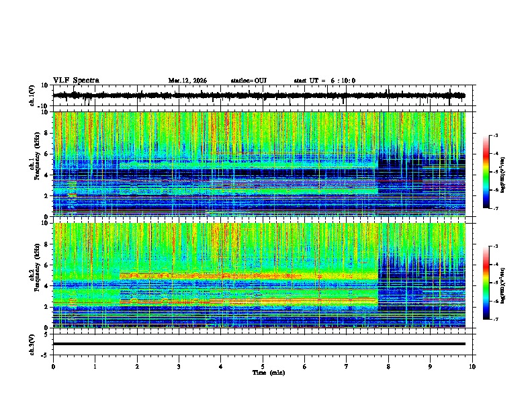532x411 pixels.
Task: Select the "ch.3(V)" axis label
Action: 32,345
